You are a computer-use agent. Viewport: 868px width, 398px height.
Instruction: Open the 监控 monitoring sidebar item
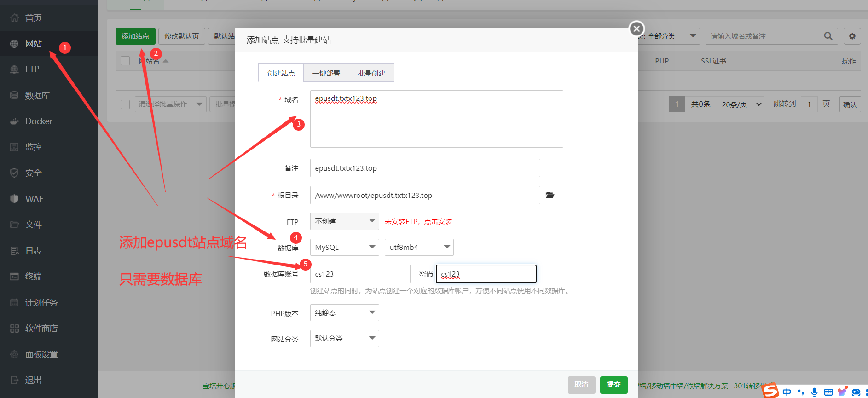(x=33, y=147)
